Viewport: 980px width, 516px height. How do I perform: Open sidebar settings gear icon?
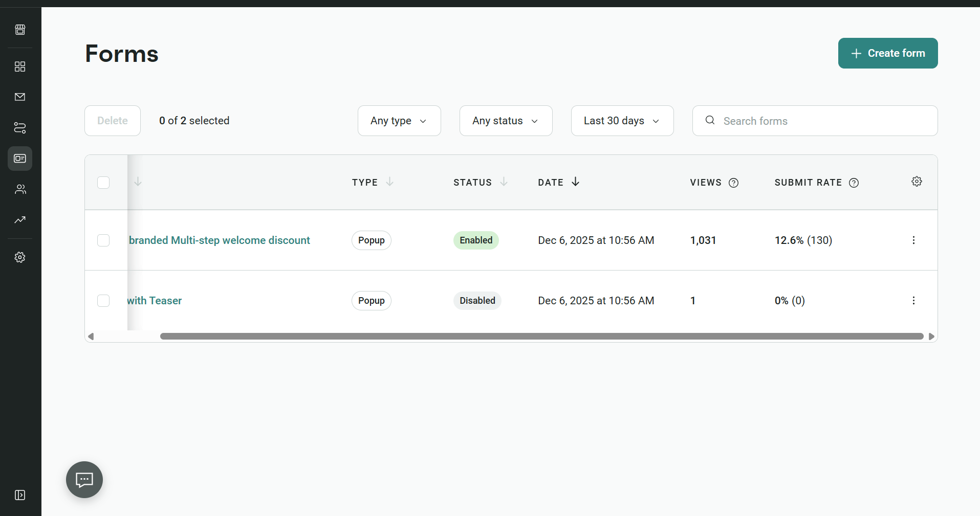pos(20,257)
